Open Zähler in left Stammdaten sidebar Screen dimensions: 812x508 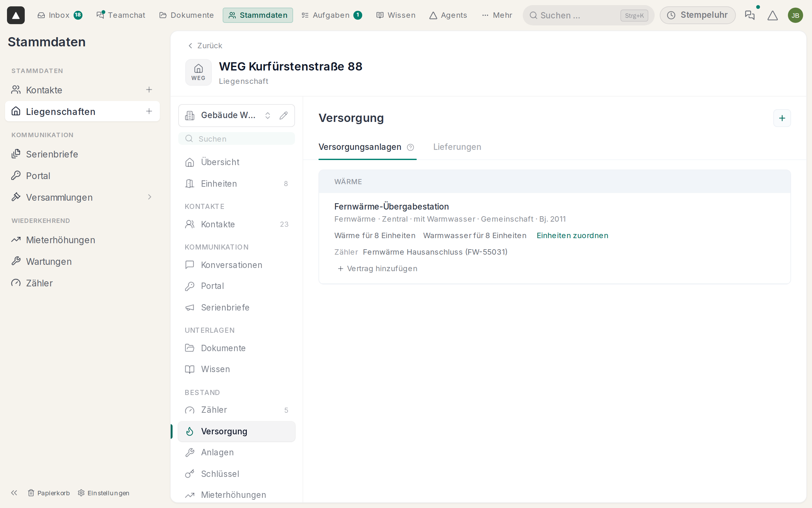click(x=82, y=283)
